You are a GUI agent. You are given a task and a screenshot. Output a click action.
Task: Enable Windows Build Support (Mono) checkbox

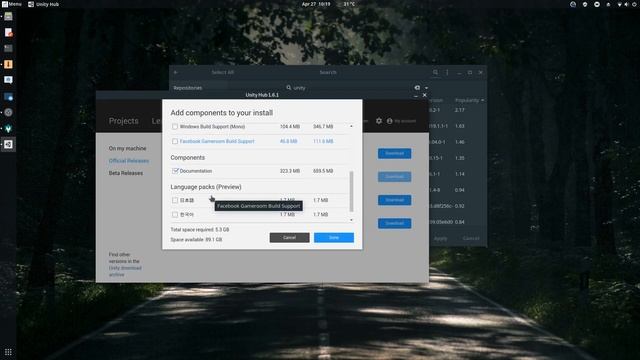(x=175, y=127)
